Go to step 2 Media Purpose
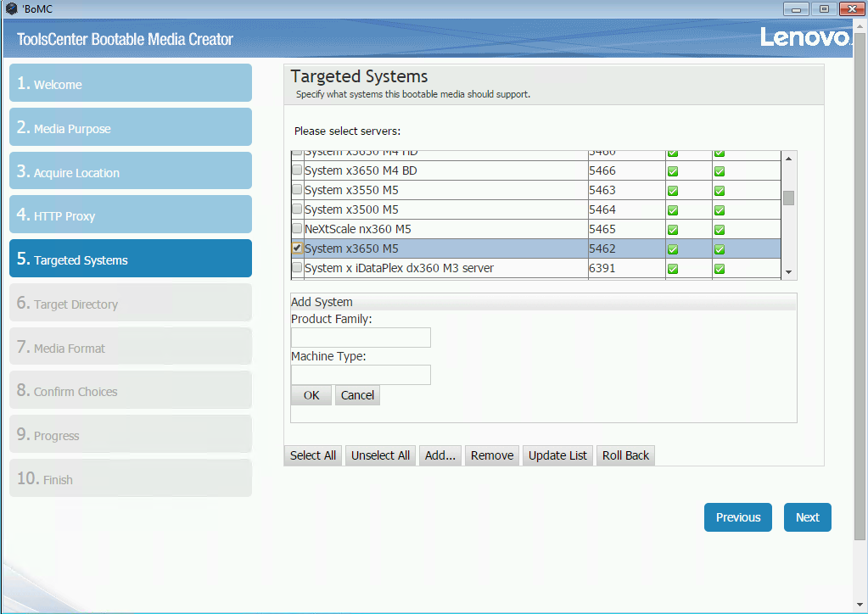The width and height of the screenshot is (868, 614). (x=131, y=126)
